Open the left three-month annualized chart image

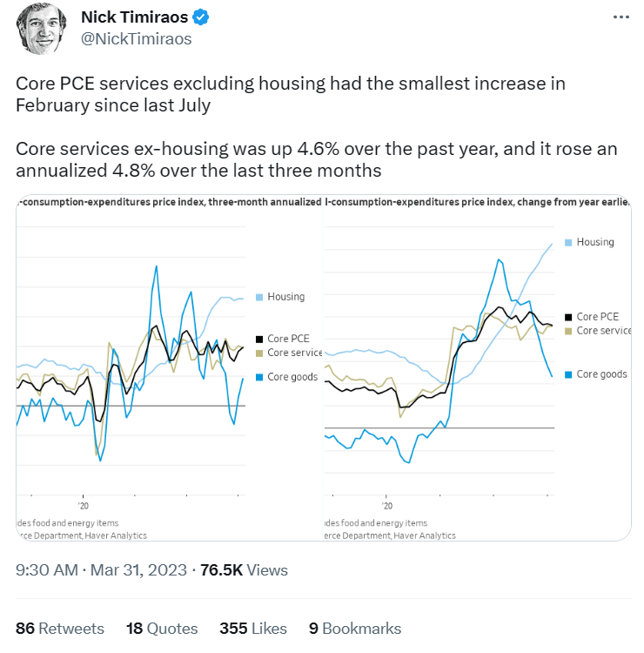point(170,367)
